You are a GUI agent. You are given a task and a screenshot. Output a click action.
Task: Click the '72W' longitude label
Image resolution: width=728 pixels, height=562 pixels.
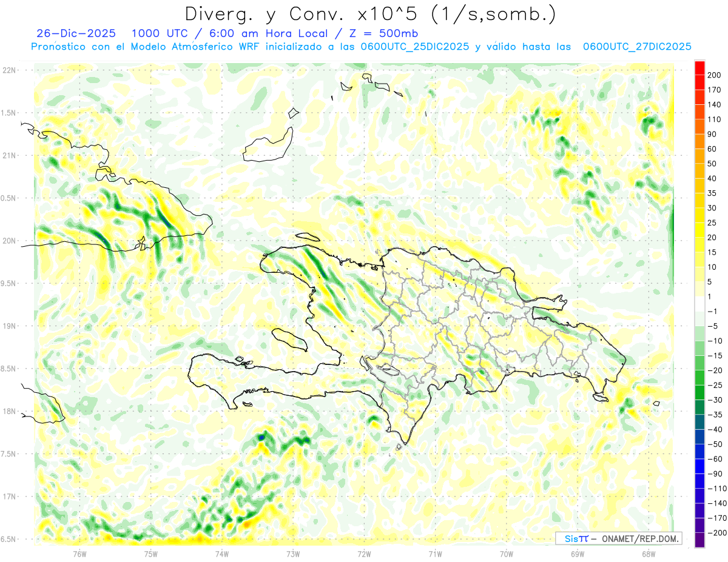click(x=364, y=554)
